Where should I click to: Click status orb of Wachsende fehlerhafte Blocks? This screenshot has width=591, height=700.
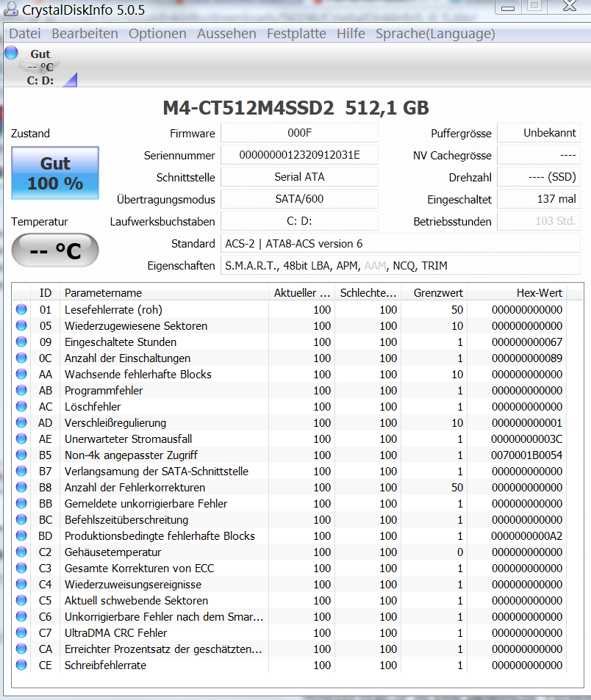21,374
